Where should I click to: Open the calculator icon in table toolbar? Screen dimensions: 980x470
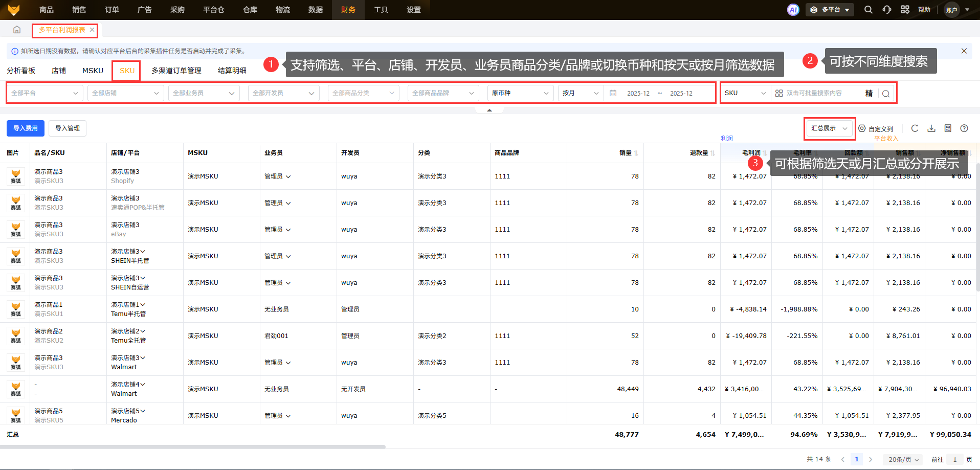pyautogui.click(x=947, y=128)
